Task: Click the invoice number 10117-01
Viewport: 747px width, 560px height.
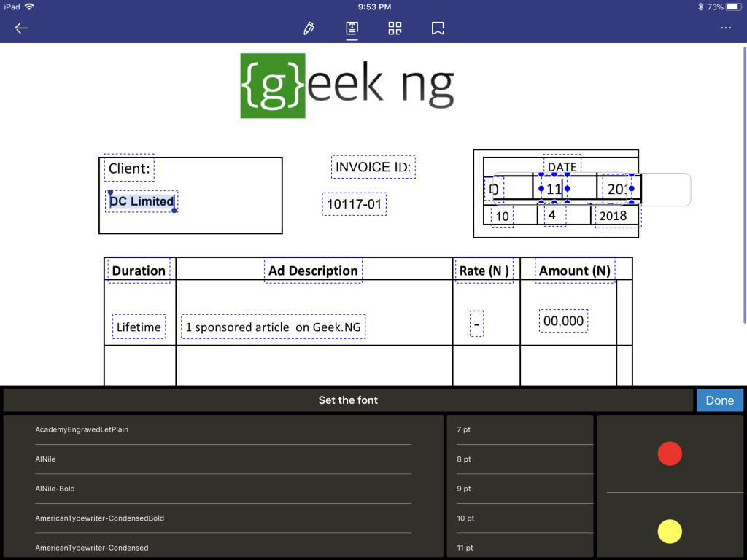Action: (354, 204)
